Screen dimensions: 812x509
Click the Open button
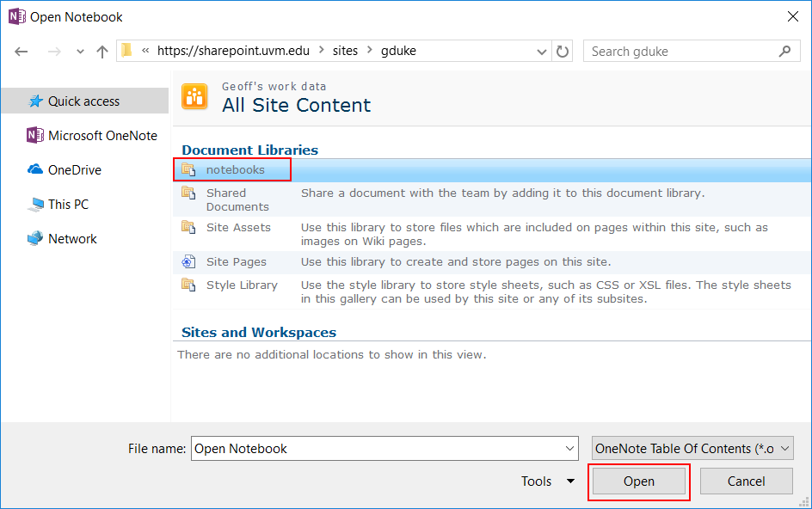click(x=638, y=481)
